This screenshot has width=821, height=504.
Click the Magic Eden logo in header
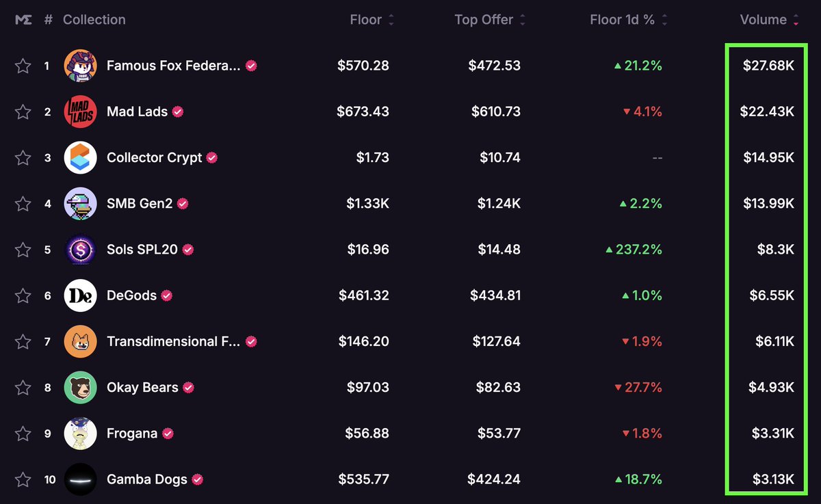point(23,20)
